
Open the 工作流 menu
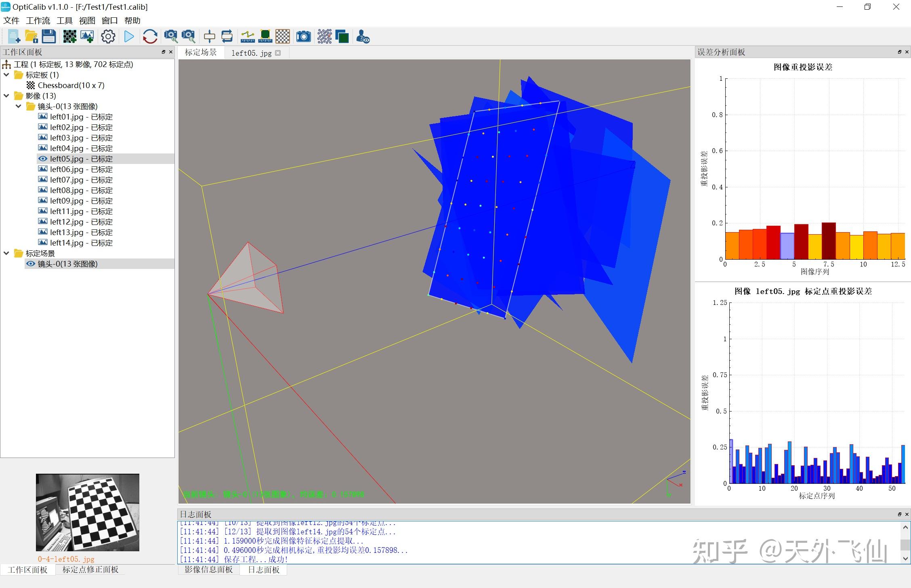coord(38,20)
